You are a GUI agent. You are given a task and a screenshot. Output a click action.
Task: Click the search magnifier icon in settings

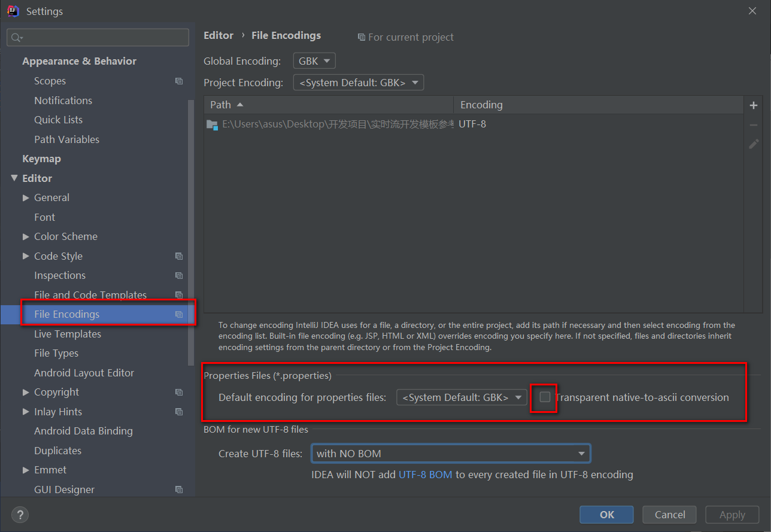point(16,37)
